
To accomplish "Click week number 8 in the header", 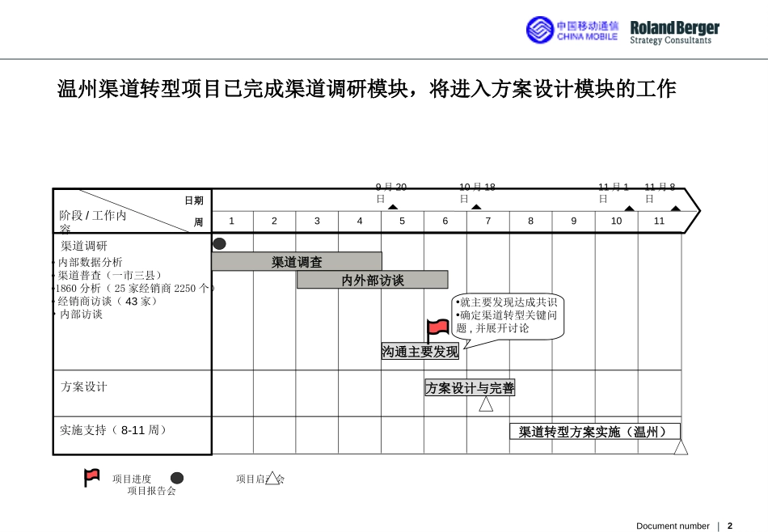I will point(530,221).
